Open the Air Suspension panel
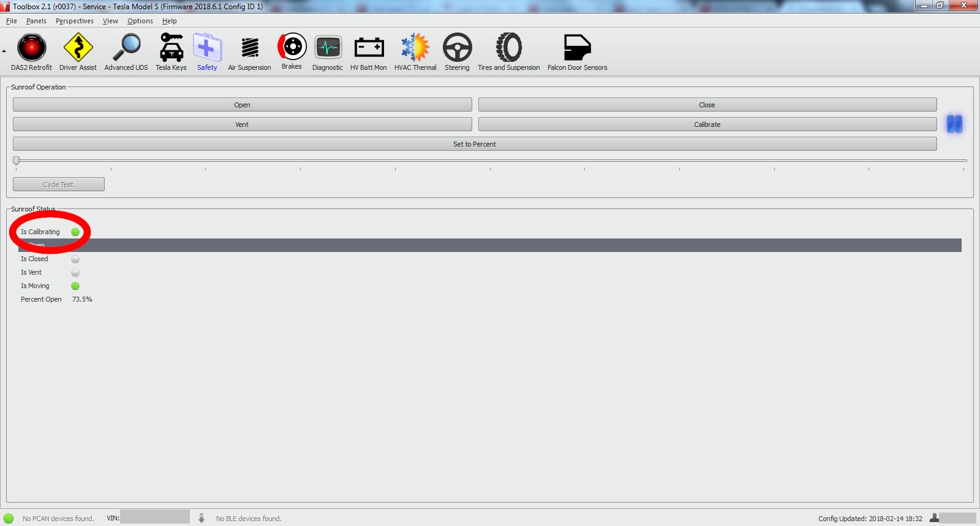 (x=249, y=48)
